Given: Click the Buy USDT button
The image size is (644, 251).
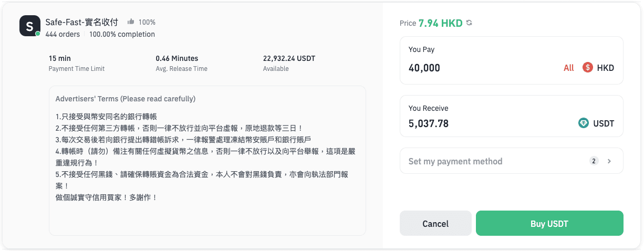Looking at the screenshot, I should pos(549,224).
